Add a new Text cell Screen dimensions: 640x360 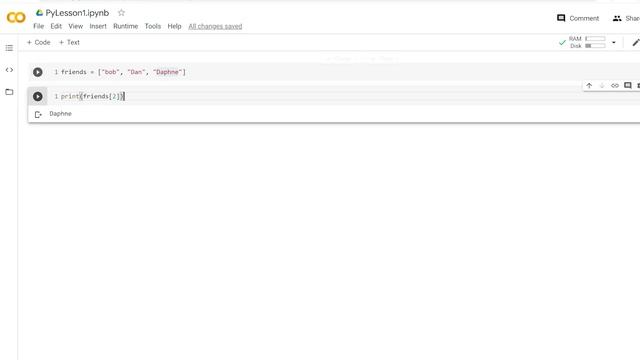69,42
